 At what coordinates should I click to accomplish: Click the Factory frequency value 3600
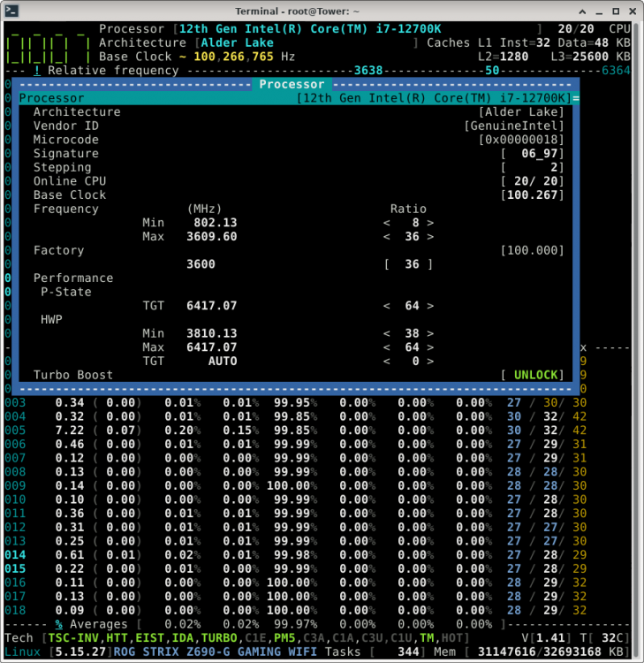201,264
